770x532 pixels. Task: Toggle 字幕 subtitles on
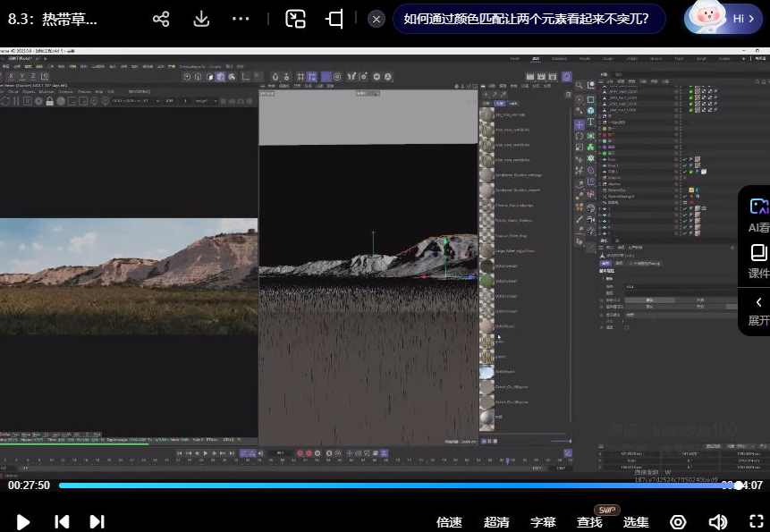[543, 521]
